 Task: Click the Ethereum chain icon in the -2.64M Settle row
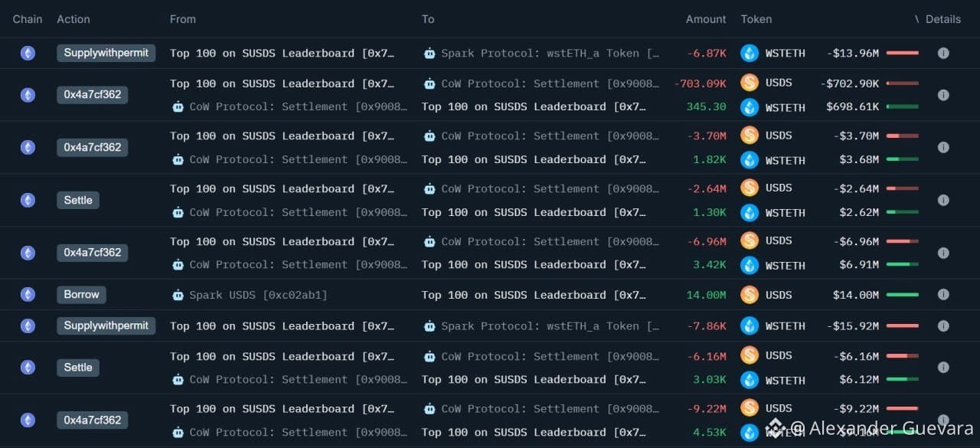pos(28,200)
